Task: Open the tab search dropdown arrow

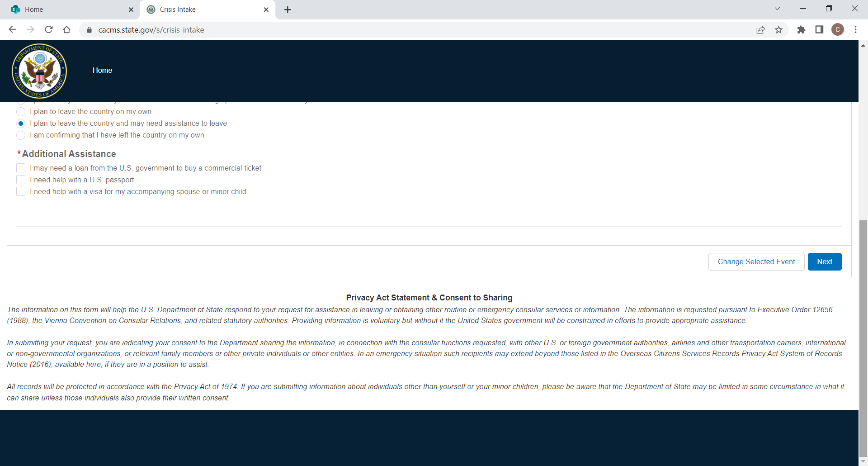Action: point(777,9)
